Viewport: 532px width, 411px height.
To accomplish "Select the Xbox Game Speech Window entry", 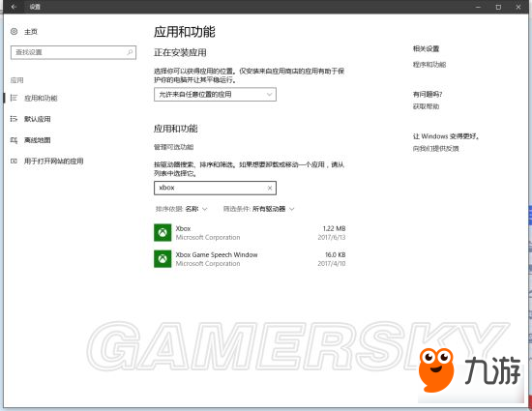I will click(250, 259).
